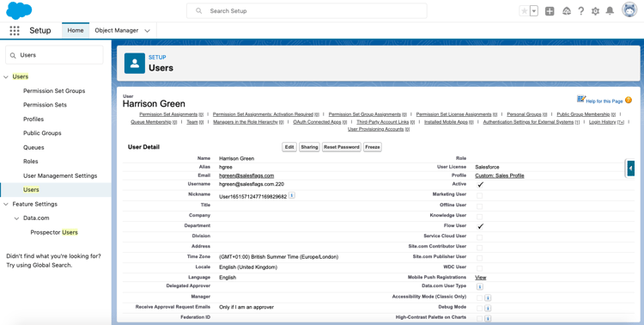Open Queues in sidebar

[x=33, y=147]
